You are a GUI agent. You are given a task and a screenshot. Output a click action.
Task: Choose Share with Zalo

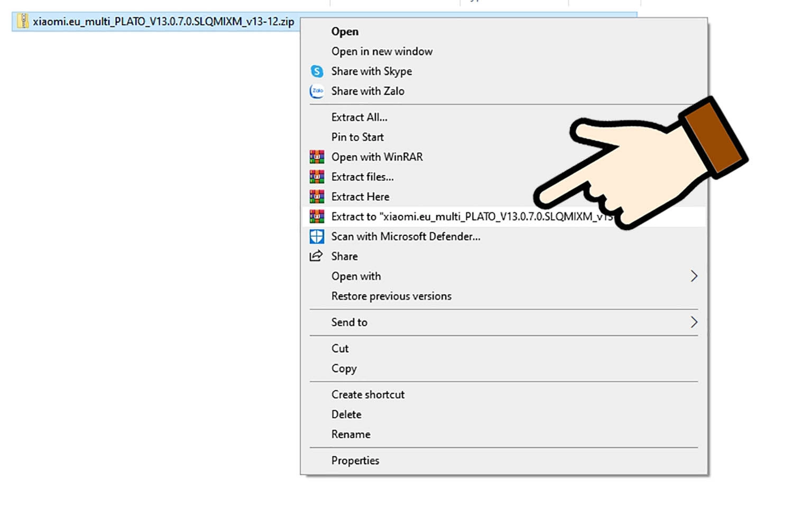click(504, 91)
